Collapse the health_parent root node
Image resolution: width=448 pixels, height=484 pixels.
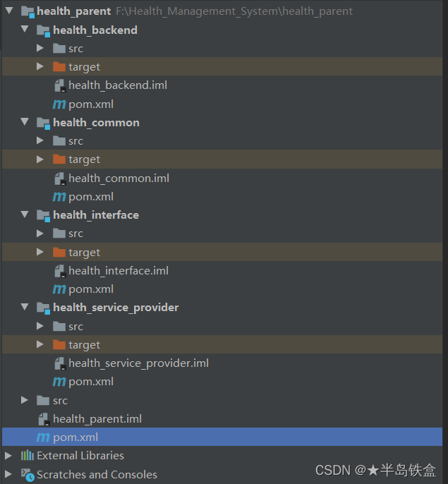pos(9,11)
